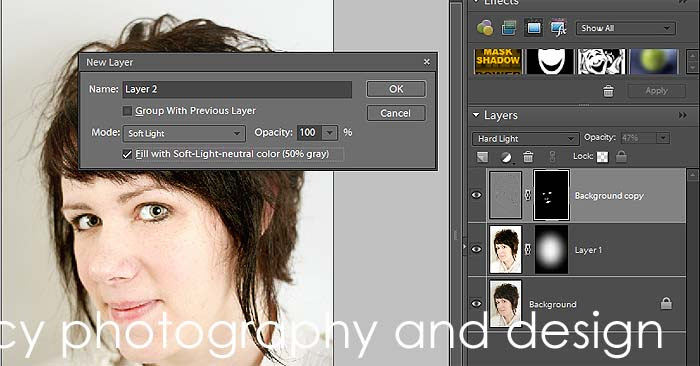Cancel the New Layer dialog

396,113
